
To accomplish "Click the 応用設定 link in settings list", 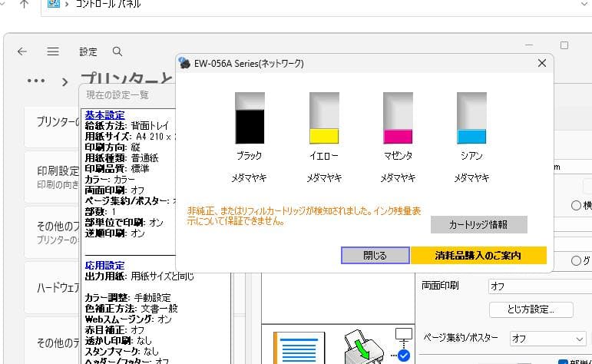I will 104,265.
